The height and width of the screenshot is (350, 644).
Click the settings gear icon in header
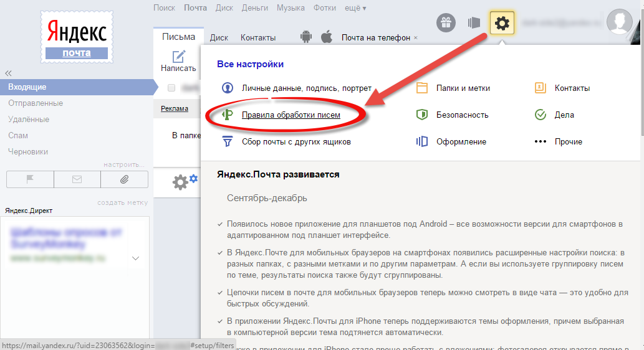click(502, 24)
